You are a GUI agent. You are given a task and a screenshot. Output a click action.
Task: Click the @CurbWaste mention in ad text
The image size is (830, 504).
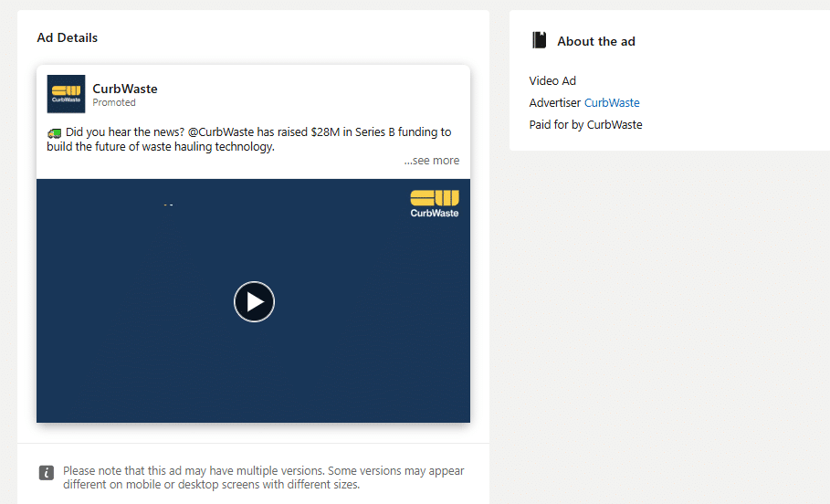coord(221,132)
